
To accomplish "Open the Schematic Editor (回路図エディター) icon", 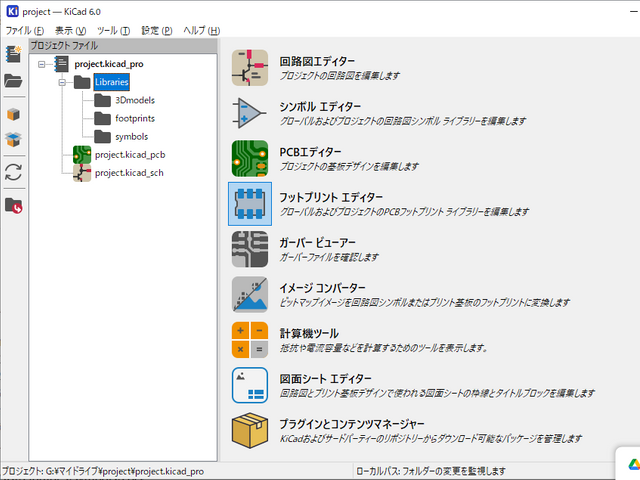I will [x=250, y=68].
